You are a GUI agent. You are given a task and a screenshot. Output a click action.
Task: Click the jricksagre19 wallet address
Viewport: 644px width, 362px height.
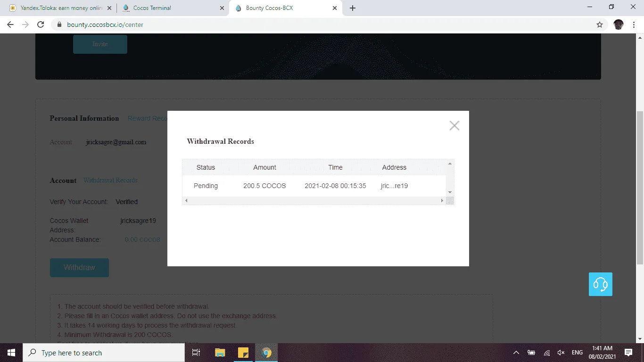coord(138,221)
